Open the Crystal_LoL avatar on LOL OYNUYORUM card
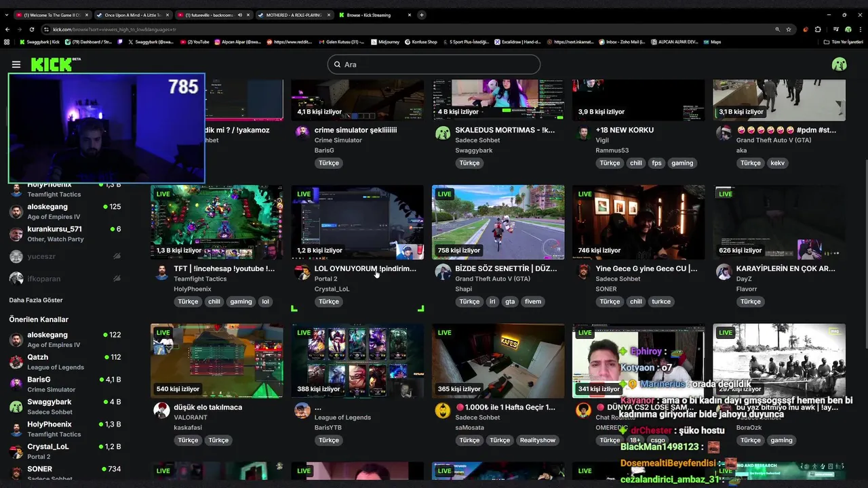The height and width of the screenshot is (488, 868). pyautogui.click(x=302, y=272)
